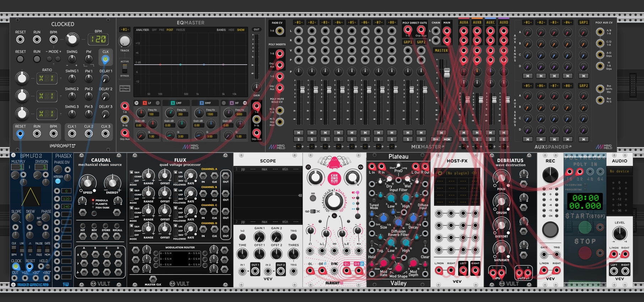The width and height of the screenshot is (644, 302).
Task: Solo MixMaster channel -03-
Action: point(325,139)
